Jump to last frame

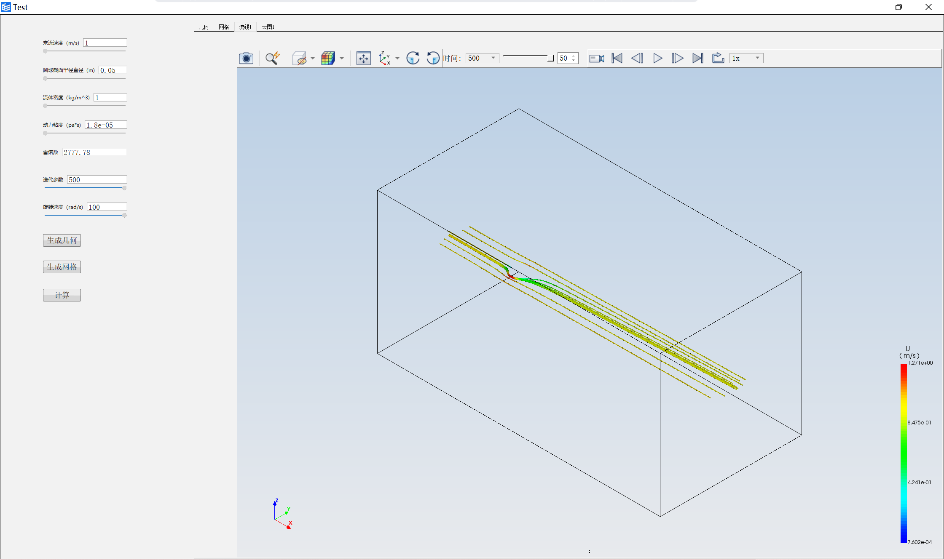tap(698, 58)
